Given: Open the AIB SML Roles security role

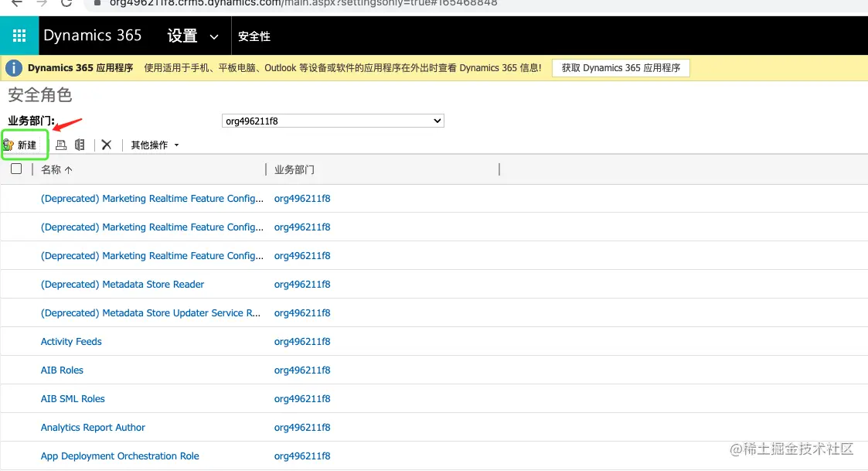Looking at the screenshot, I should click(x=73, y=399).
